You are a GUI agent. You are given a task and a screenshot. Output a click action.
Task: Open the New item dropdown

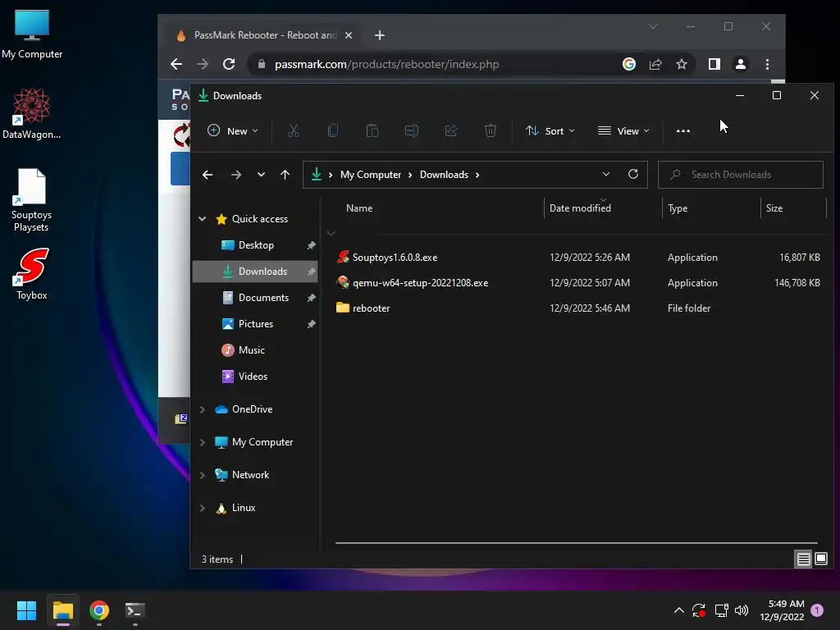pos(232,130)
